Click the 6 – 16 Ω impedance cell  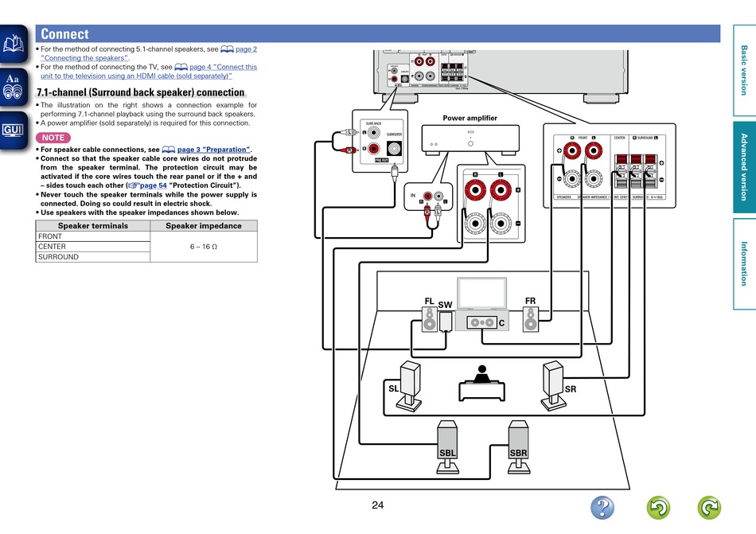pyautogui.click(x=204, y=247)
